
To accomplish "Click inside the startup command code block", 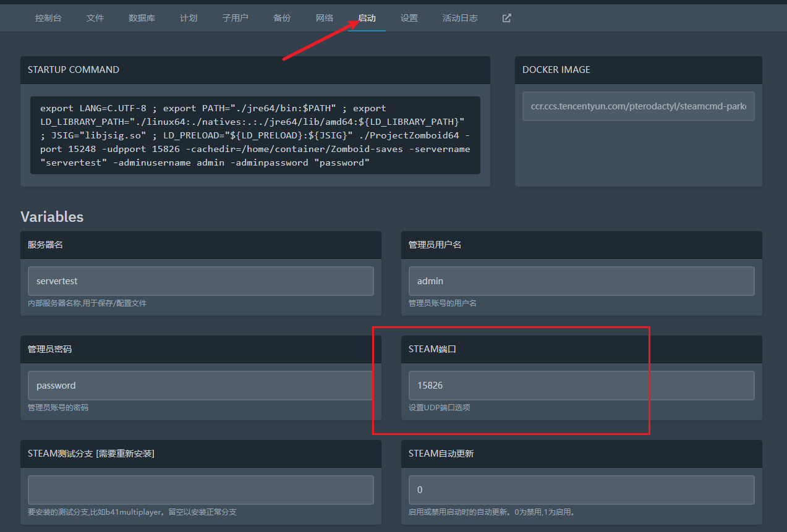I will 255,135.
